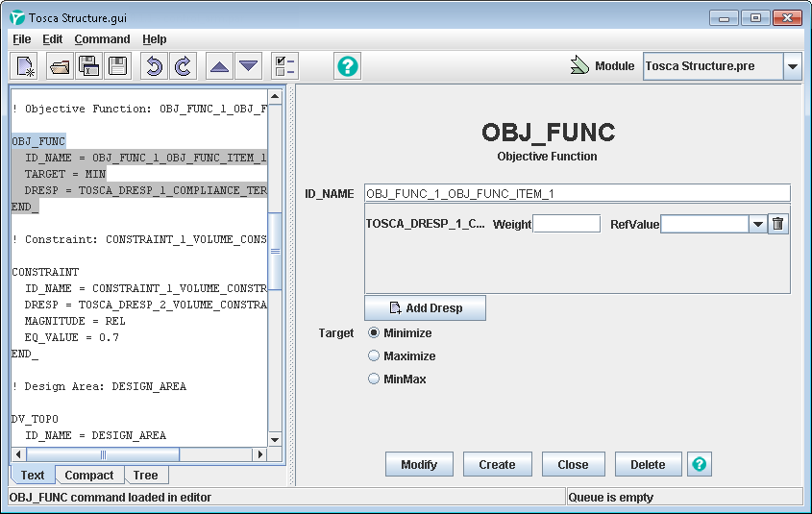Image resolution: width=812 pixels, height=514 pixels.
Task: Click the 'TARGET = MIN' line
Action: (x=65, y=174)
